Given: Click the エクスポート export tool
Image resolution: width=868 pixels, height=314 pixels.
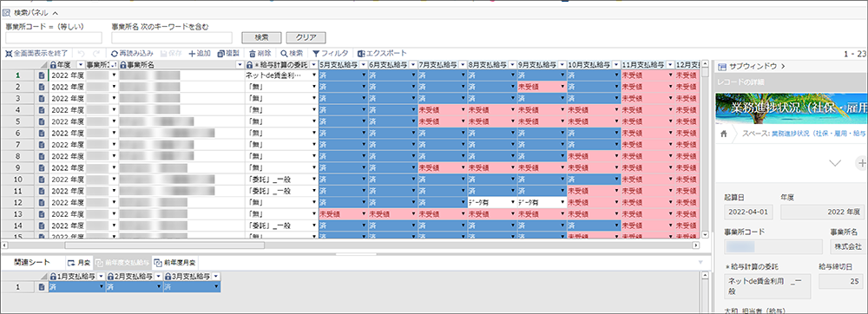Looking at the screenshot, I should [382, 54].
